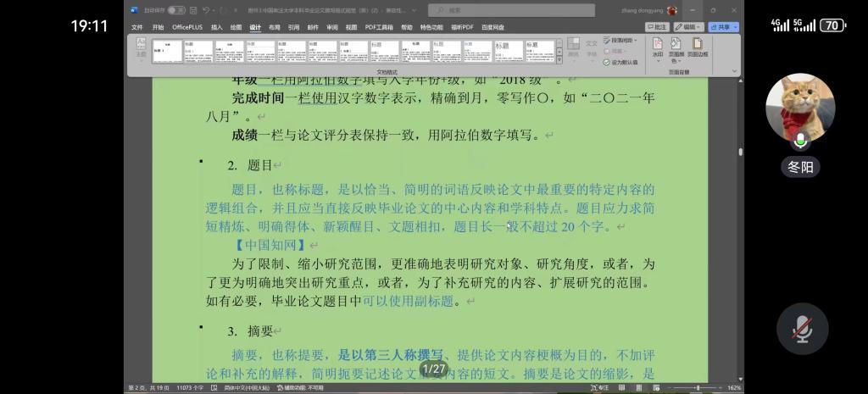Mute microphone with the round mic button
868x394 pixels.
tap(802, 328)
